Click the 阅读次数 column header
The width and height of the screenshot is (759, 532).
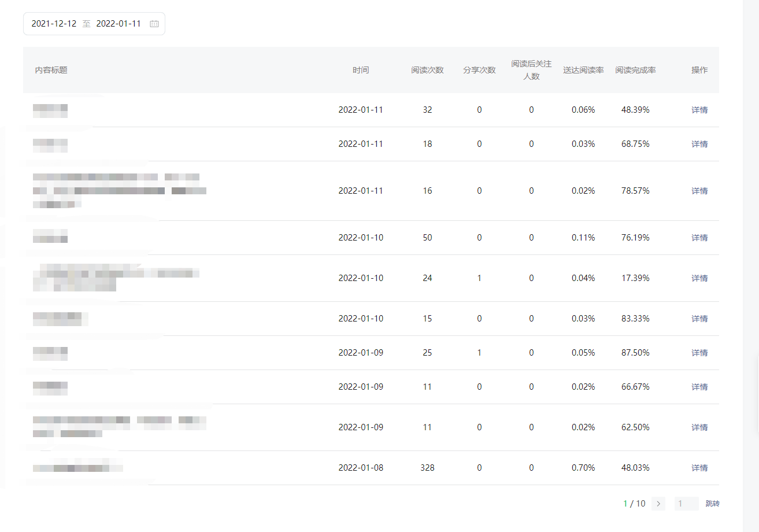tap(427, 70)
